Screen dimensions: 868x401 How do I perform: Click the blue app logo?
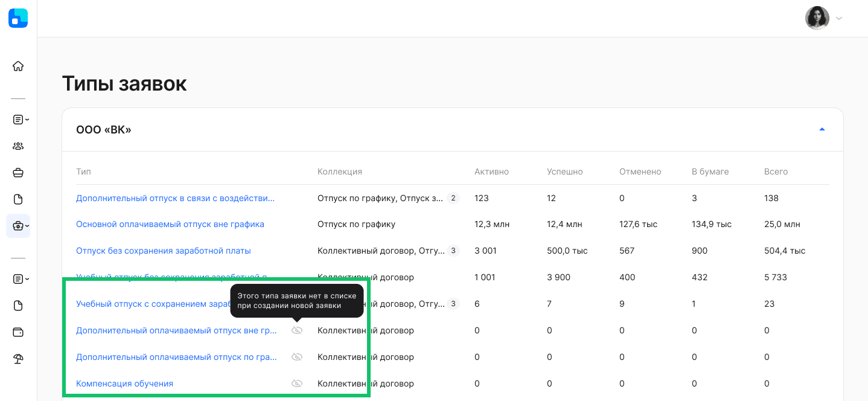coord(18,18)
